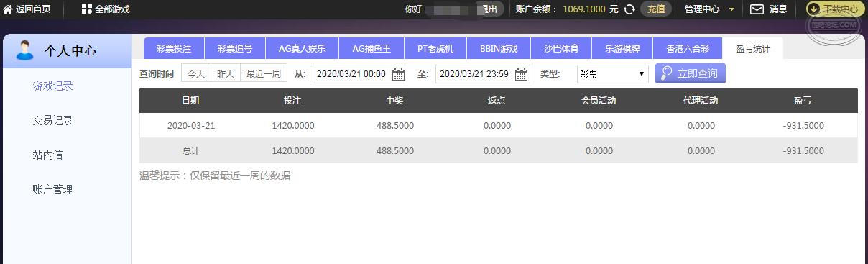Open 交易记录 in the sidebar
Viewport: 868px width, 264px height.
click(x=53, y=120)
